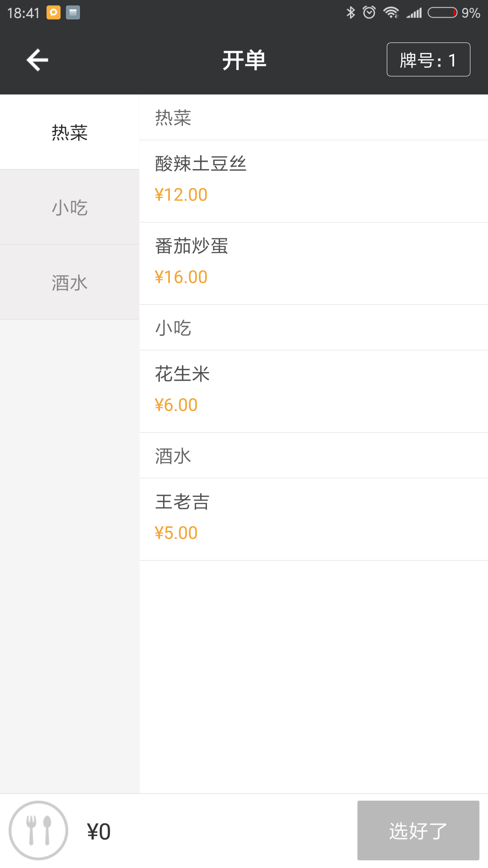The width and height of the screenshot is (488, 868).
Task: Choose the 花生米 snack item
Action: point(314,391)
